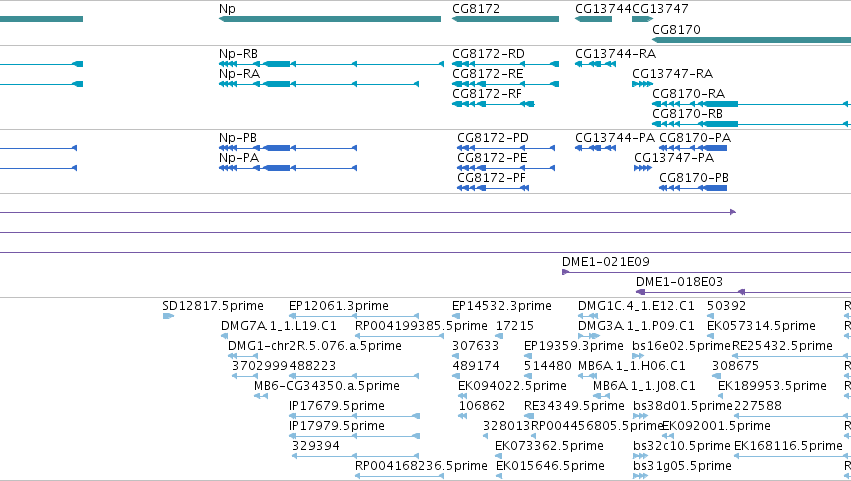Select the EK189953.5prime label

tap(772, 387)
